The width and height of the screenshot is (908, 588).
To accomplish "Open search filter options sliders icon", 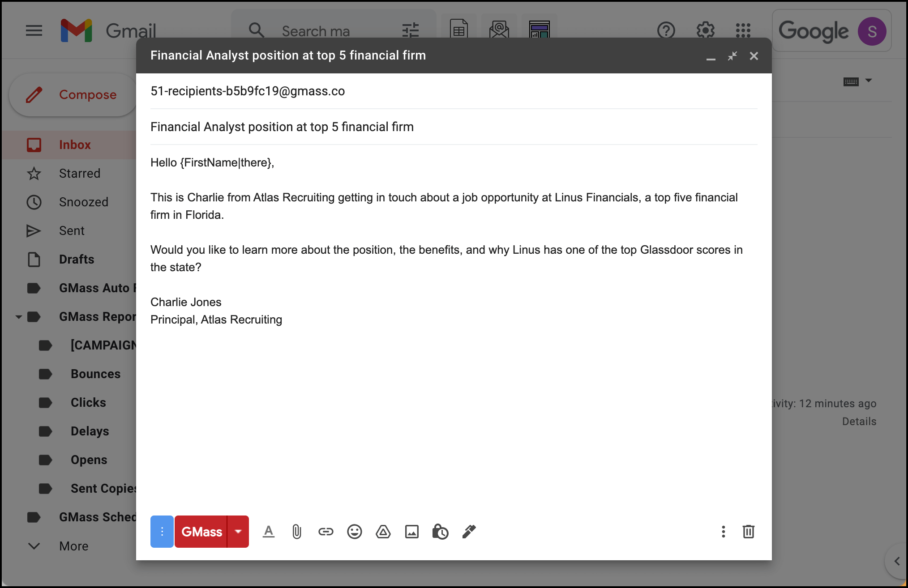I will pos(411,31).
